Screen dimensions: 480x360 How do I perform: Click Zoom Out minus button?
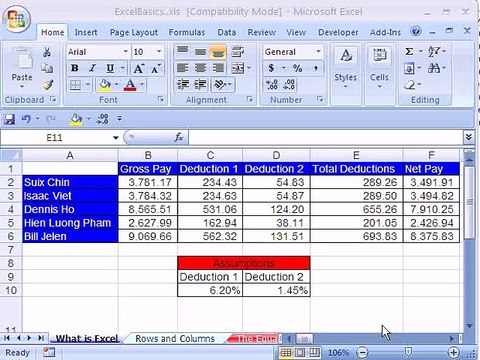[x=362, y=352]
